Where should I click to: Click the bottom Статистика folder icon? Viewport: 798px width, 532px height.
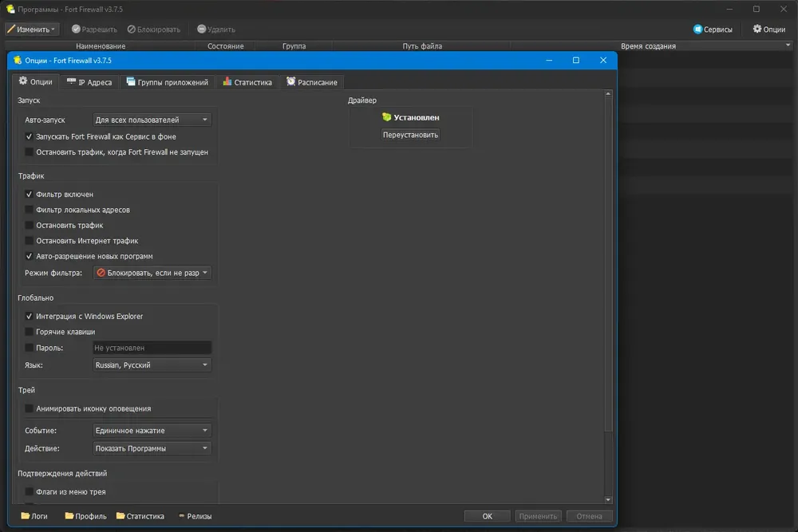tap(120, 516)
